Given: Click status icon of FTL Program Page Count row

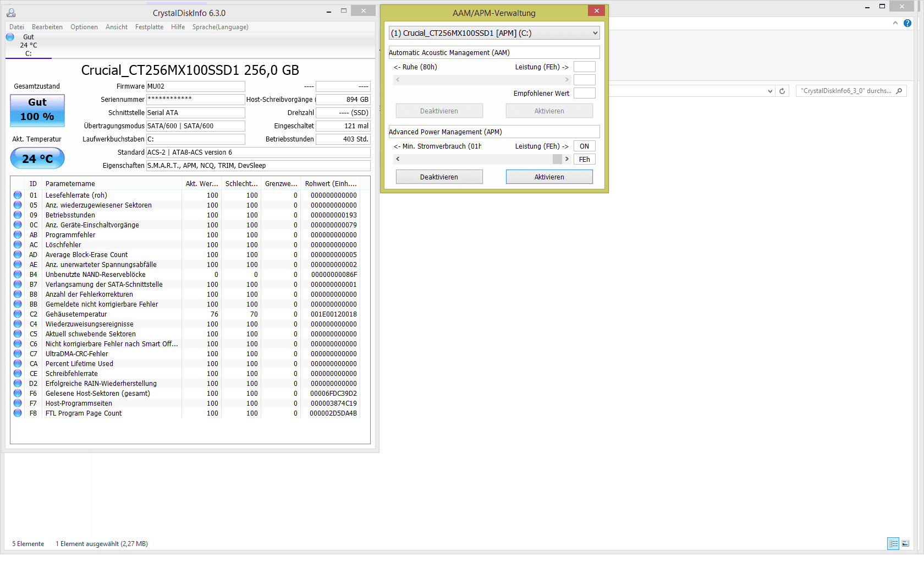Looking at the screenshot, I should point(18,413).
